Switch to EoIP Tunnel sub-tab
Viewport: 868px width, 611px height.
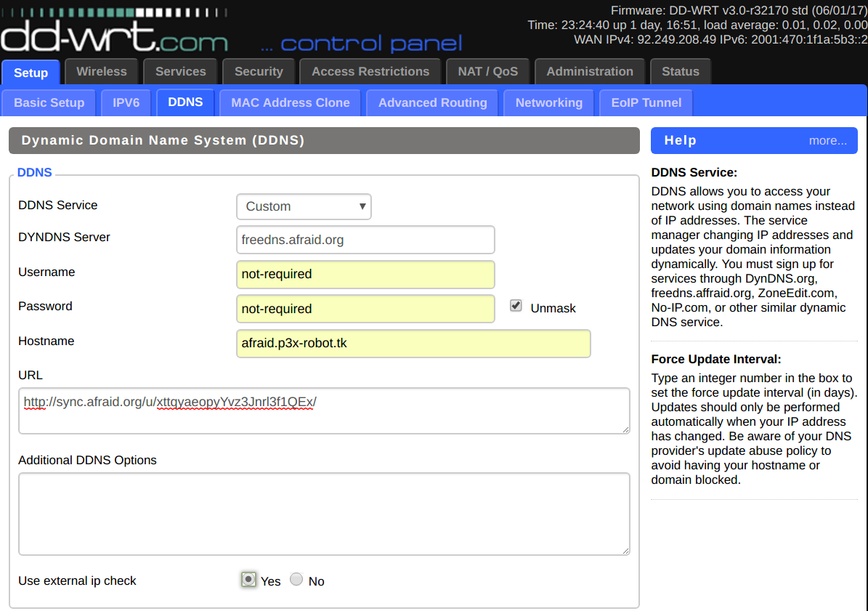pos(646,103)
